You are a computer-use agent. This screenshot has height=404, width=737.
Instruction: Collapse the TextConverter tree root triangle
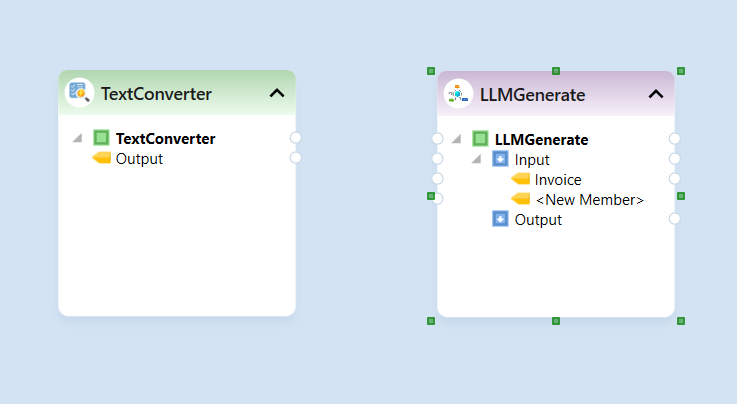pyautogui.click(x=78, y=138)
